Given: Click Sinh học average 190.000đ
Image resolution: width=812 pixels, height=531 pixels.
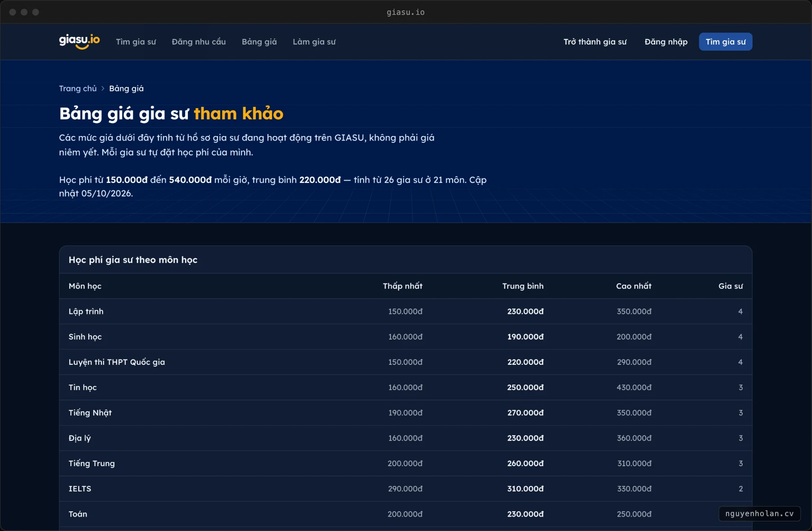Looking at the screenshot, I should (526, 337).
